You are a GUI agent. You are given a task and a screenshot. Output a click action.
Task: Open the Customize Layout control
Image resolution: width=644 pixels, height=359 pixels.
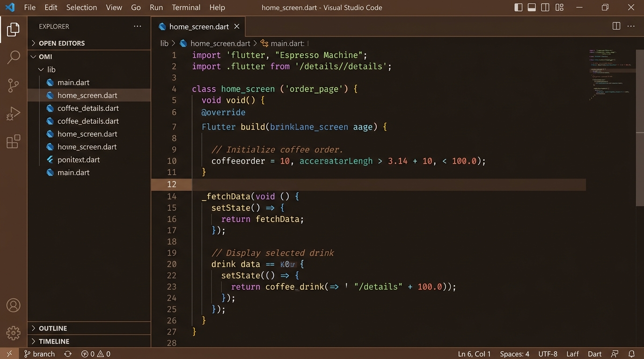point(559,7)
